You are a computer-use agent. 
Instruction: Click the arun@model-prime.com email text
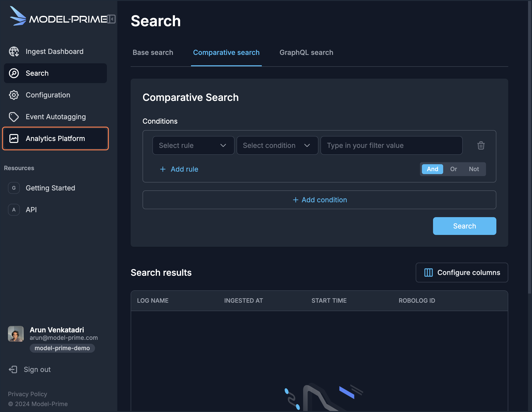[64, 338]
